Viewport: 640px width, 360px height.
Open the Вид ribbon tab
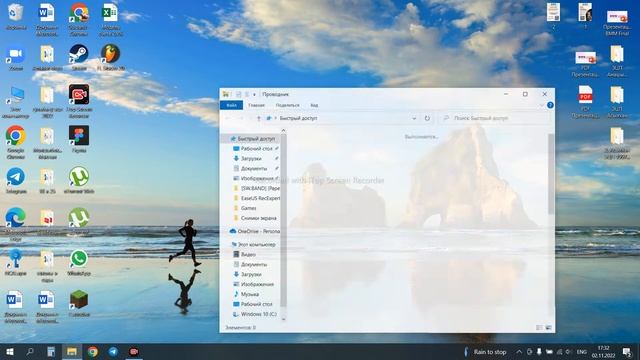[x=314, y=105]
